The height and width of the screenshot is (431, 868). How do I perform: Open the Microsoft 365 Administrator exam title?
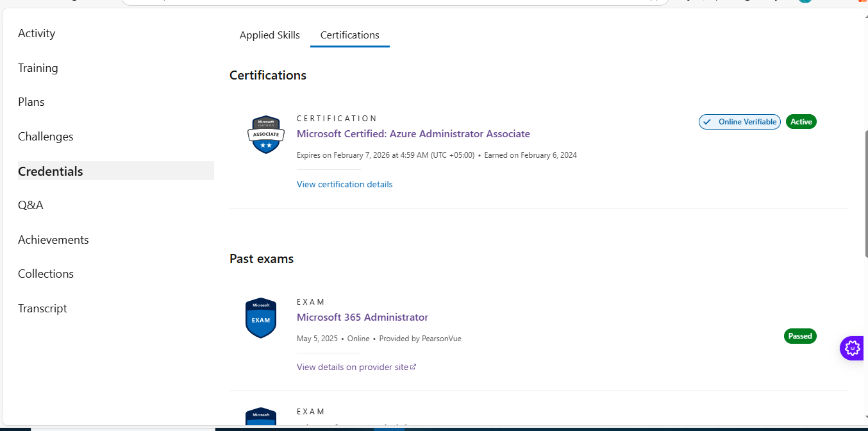(362, 317)
